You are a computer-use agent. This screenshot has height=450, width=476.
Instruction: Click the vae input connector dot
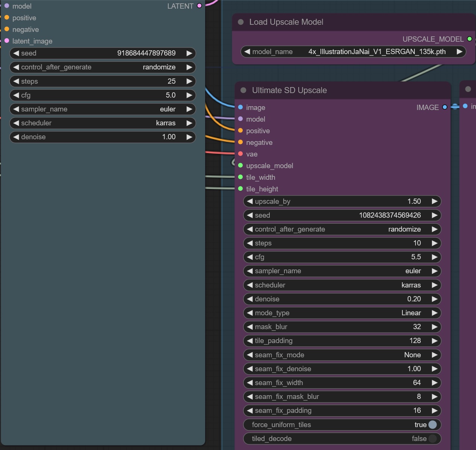point(240,154)
